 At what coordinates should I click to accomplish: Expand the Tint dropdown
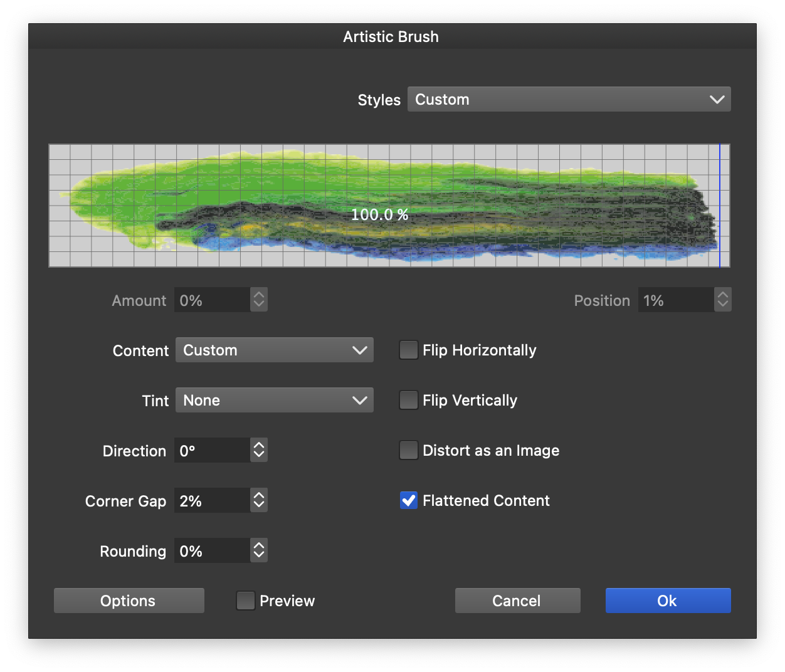pos(274,401)
